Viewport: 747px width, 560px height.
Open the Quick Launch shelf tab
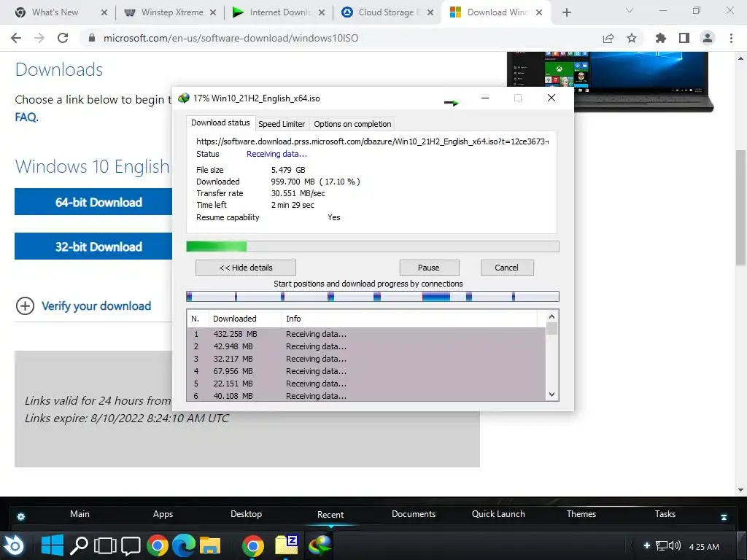[x=498, y=514]
